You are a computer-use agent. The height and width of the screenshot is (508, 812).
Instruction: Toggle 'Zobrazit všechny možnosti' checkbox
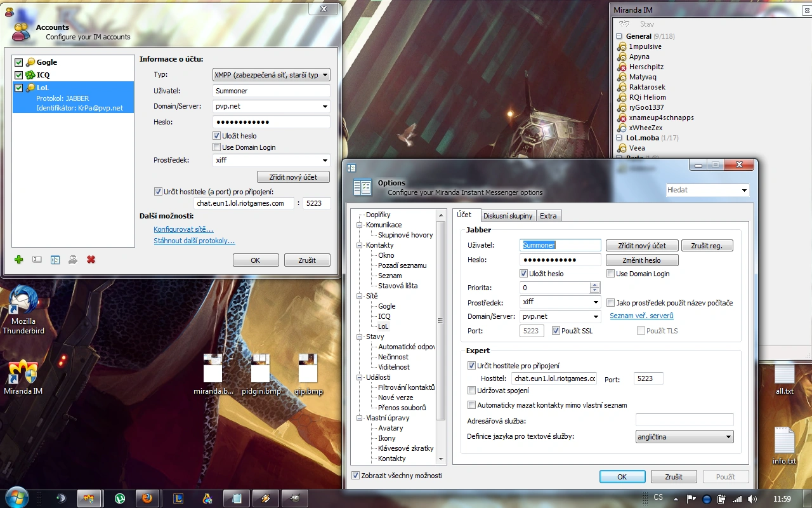(x=355, y=476)
